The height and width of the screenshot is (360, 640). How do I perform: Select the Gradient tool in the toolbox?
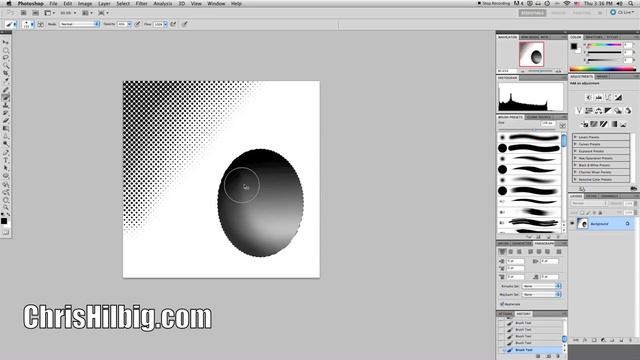pyautogui.click(x=6, y=128)
